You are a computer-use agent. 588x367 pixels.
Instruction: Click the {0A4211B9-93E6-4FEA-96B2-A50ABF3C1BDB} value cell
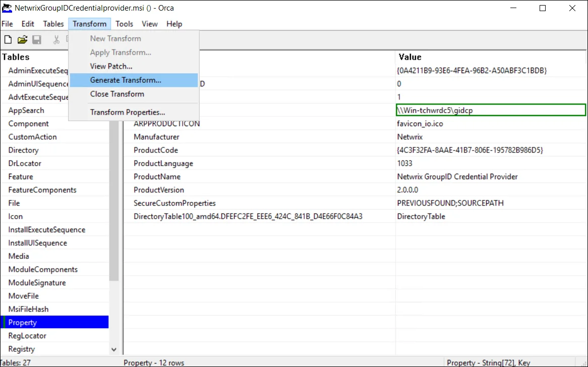click(x=472, y=71)
